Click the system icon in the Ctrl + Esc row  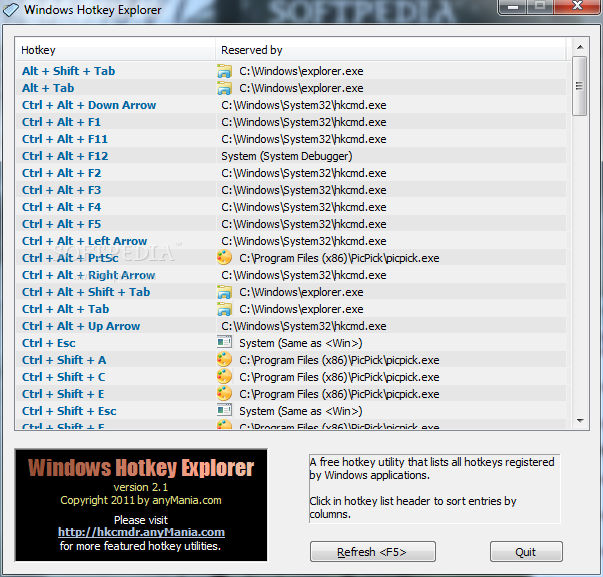click(224, 342)
